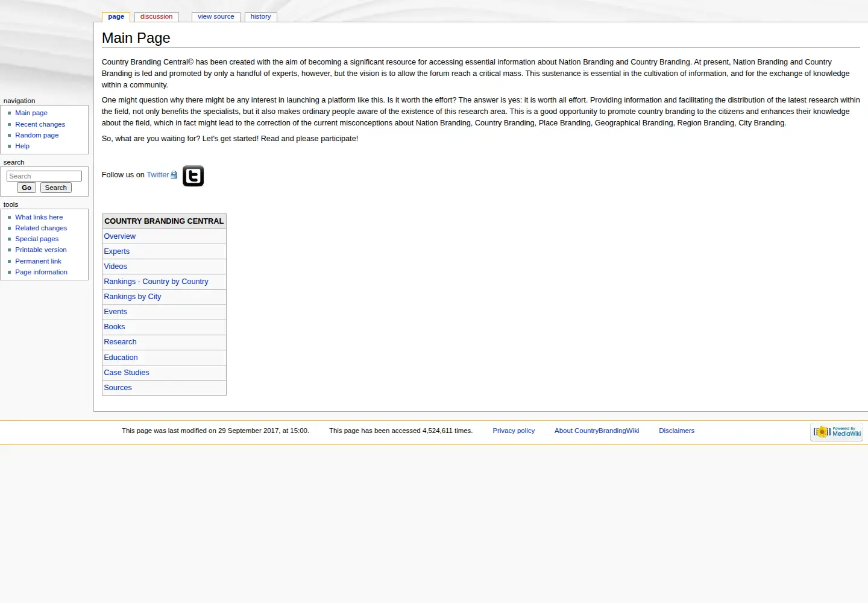Click the page accessed 4,524,611 times text

pos(401,431)
